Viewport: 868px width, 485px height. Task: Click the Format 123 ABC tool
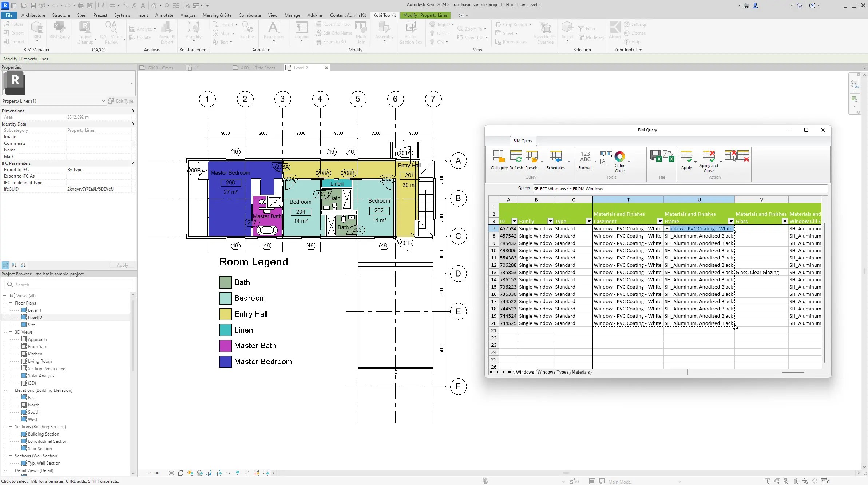tap(585, 157)
